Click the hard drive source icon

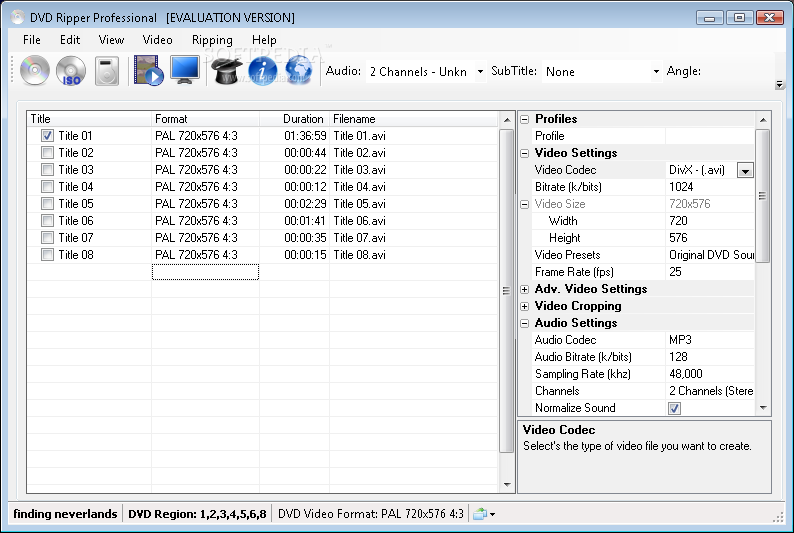(x=107, y=71)
